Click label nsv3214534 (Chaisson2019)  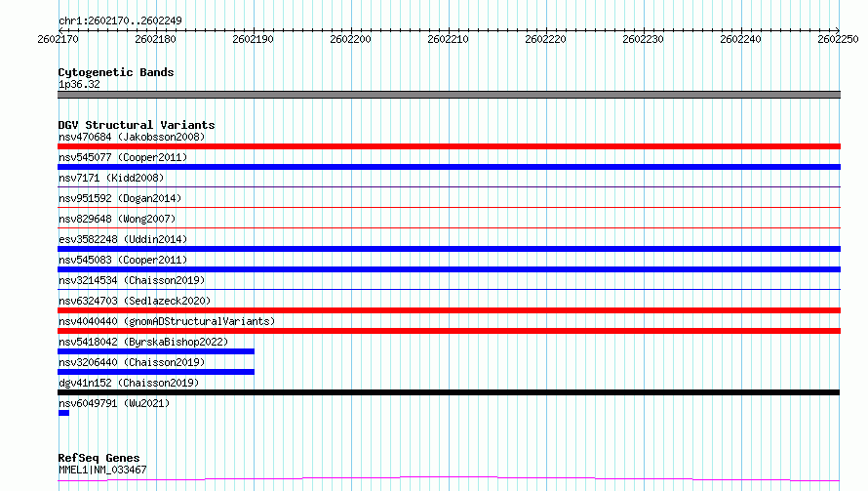click(x=132, y=280)
